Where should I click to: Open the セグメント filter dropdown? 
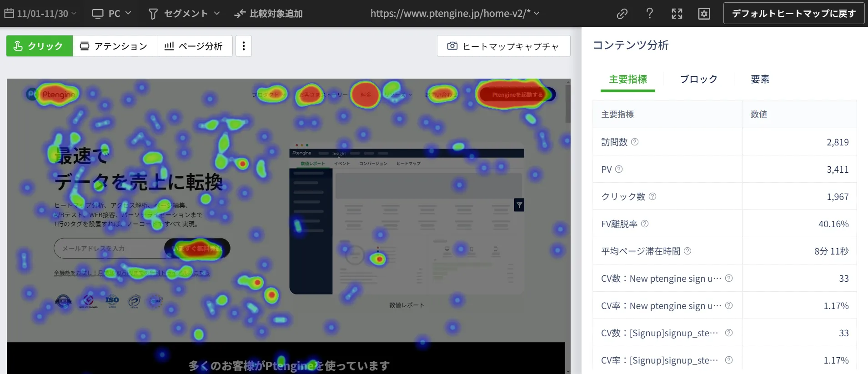coord(185,14)
